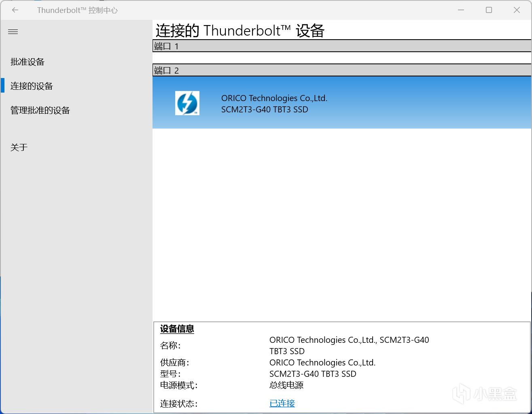Open the 关于 page
The height and width of the screenshot is (414, 532).
19,148
